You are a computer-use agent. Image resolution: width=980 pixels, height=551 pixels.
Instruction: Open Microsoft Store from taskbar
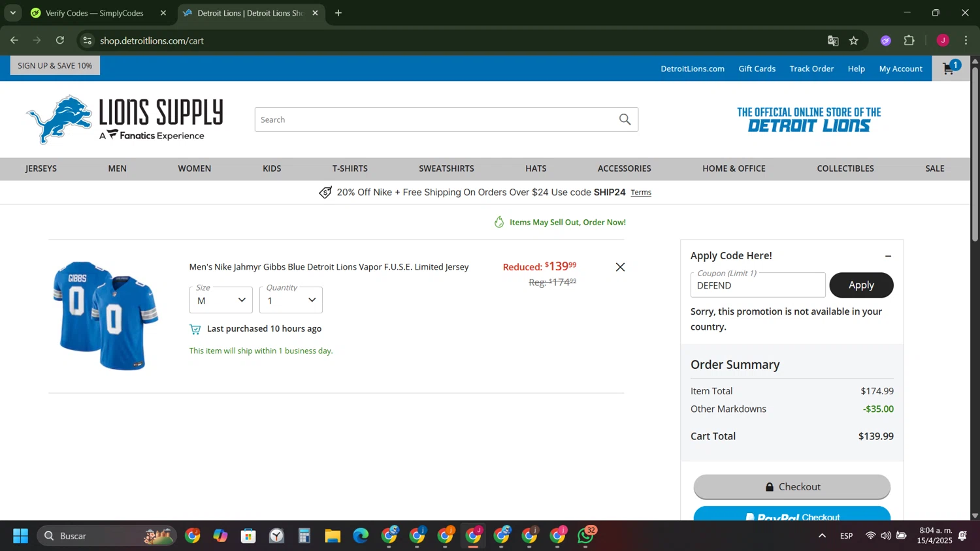click(248, 536)
